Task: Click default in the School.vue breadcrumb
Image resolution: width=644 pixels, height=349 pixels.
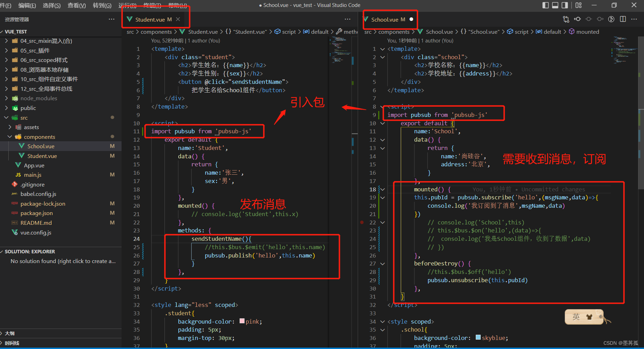Action: (552, 32)
